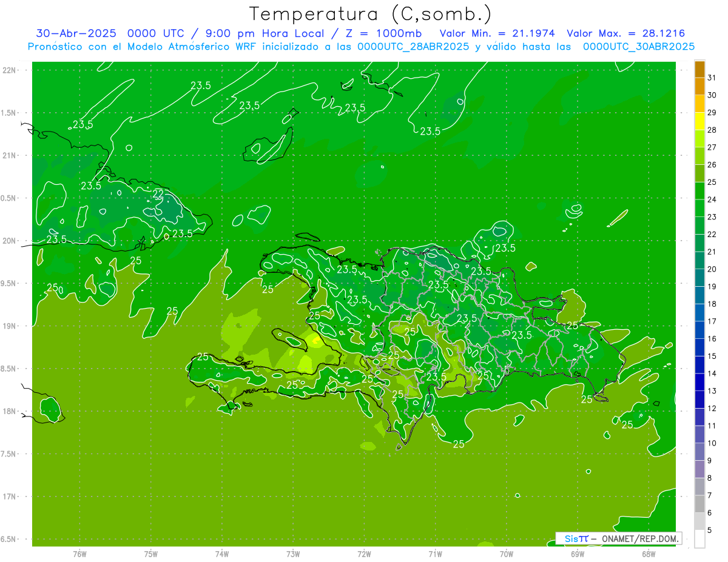Click the "0000UTC_30ABR2025" valid time
The image size is (728, 562).
pos(639,47)
